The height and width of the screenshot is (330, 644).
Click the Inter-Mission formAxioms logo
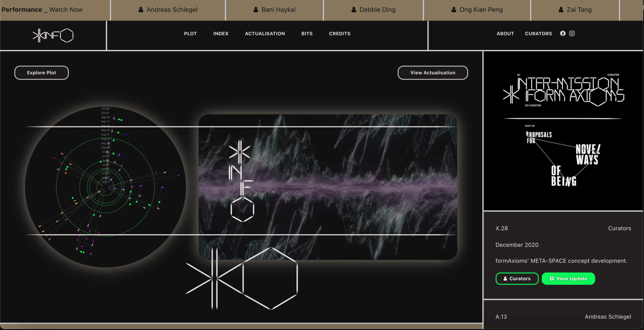pos(563,90)
